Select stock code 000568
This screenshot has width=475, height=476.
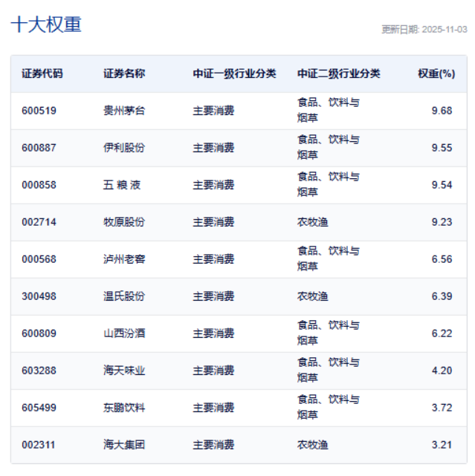coord(39,259)
